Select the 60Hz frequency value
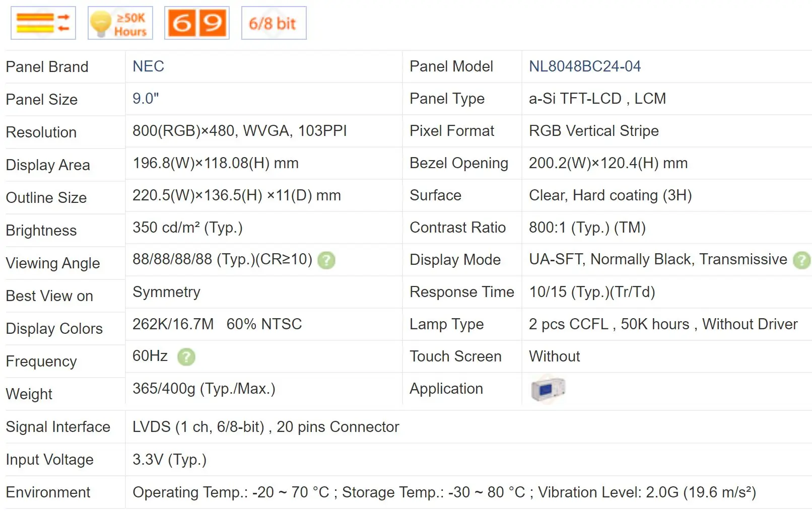 pos(150,356)
